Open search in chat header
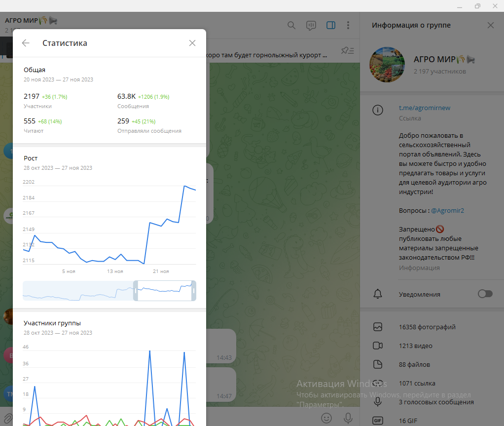 [291, 25]
